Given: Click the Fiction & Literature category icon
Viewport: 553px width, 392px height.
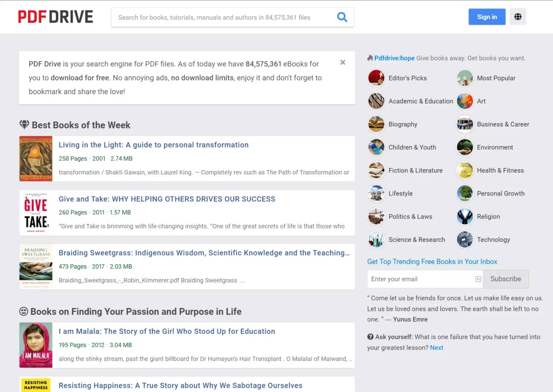Looking at the screenshot, I should pyautogui.click(x=377, y=170).
